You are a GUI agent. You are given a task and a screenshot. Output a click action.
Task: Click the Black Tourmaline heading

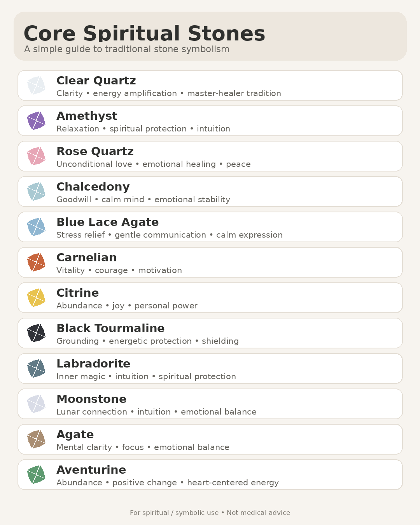pyautogui.click(x=110, y=328)
